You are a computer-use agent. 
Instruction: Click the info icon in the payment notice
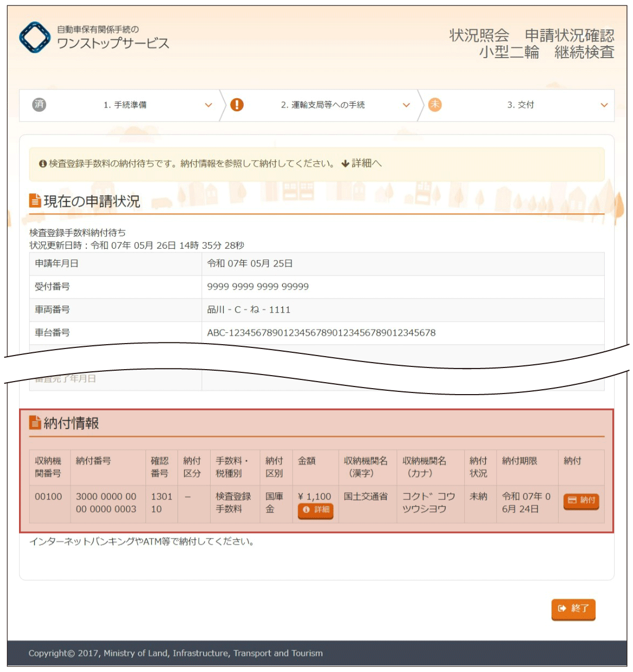tap(43, 163)
